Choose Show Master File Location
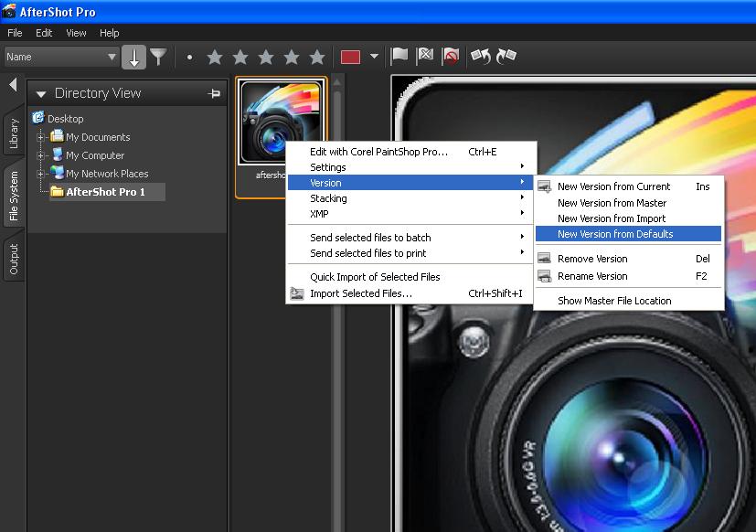The height and width of the screenshot is (532, 756). tap(629, 301)
